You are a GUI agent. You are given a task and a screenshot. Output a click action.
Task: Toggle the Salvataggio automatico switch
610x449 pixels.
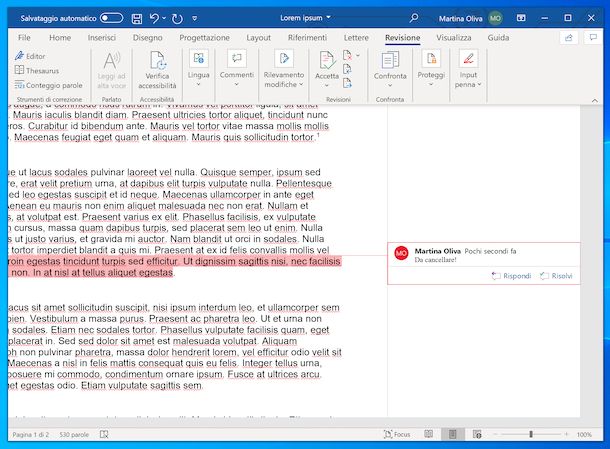[111, 18]
